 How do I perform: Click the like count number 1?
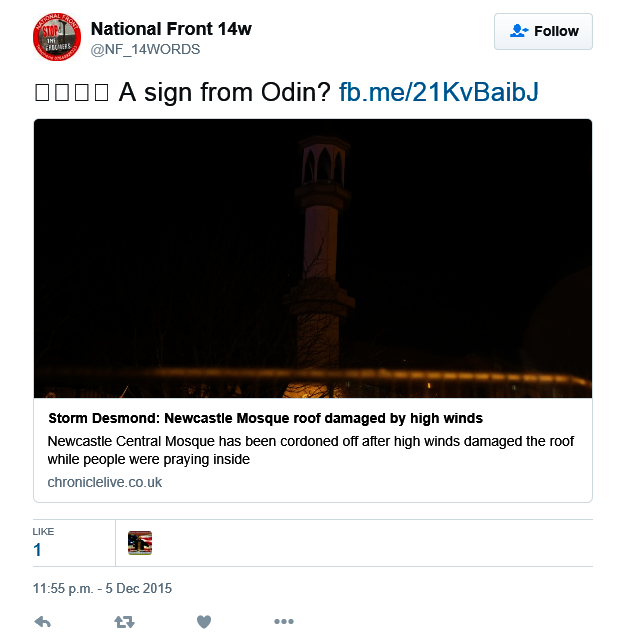tap(37, 550)
